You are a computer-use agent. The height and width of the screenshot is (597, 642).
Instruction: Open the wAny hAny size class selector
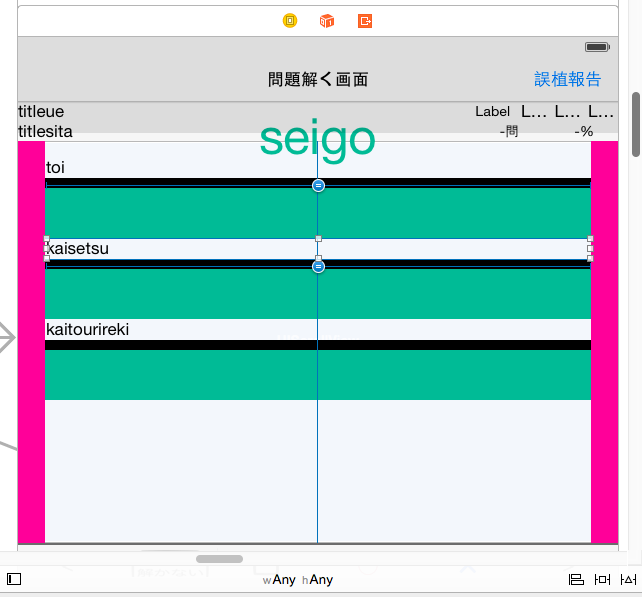[298, 579]
